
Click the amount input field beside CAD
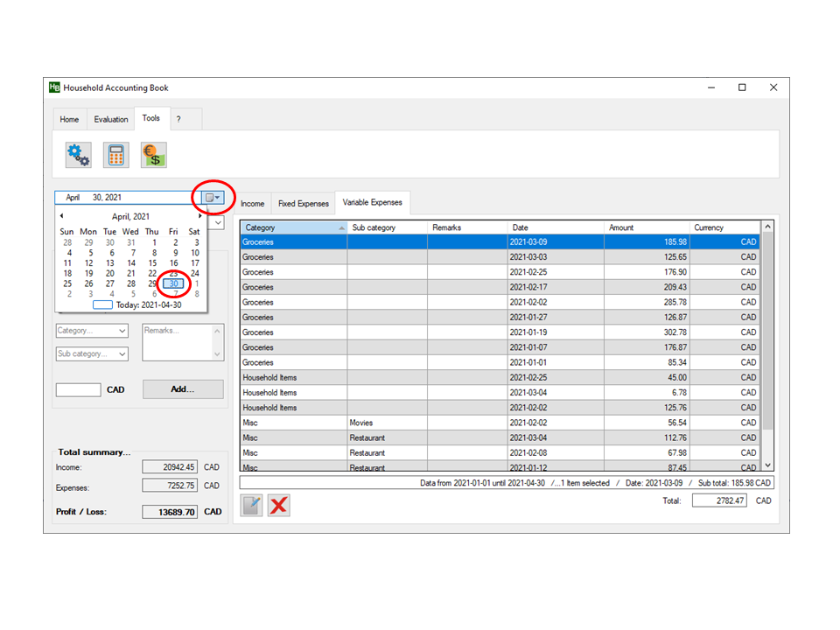coord(78,390)
